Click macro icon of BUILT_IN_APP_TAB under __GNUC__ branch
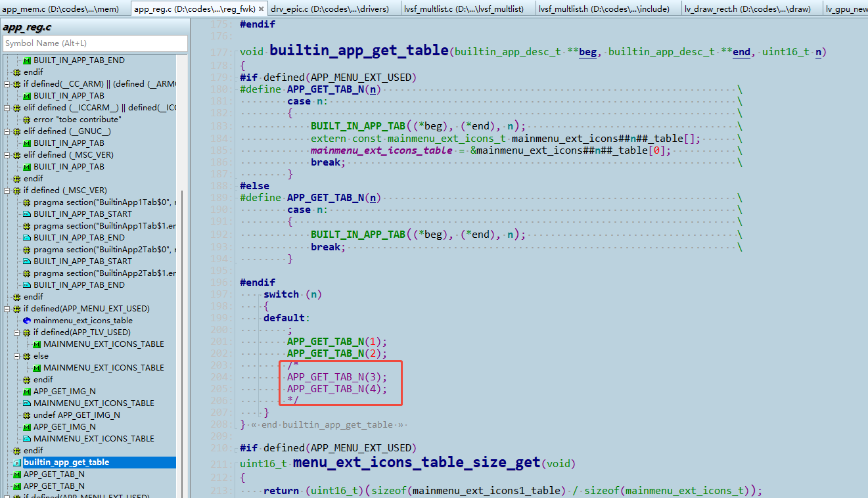 point(27,143)
